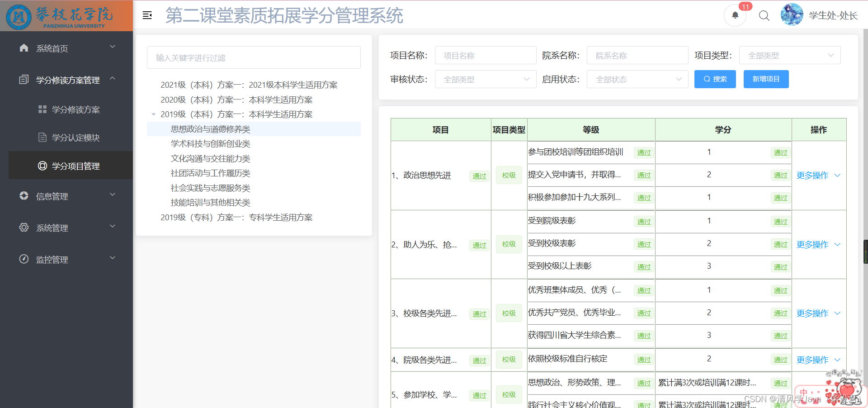
Task: Focus the 项目名称 input field
Action: pos(486,55)
